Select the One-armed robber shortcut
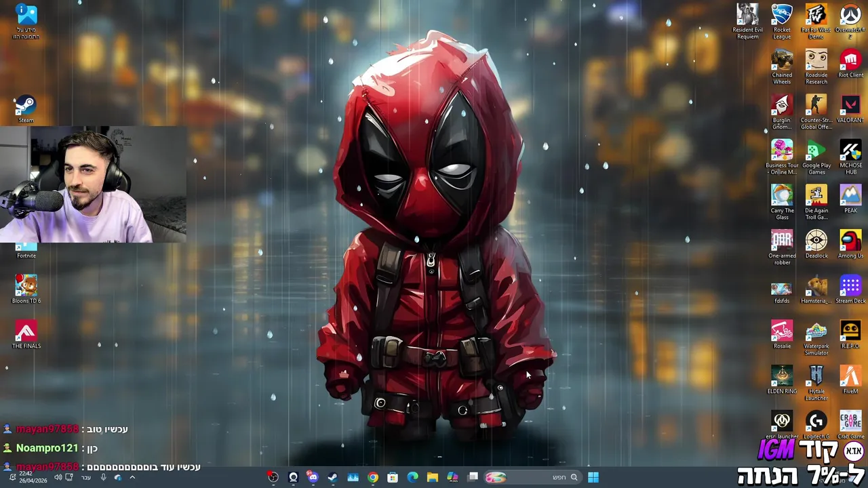 [x=782, y=248]
